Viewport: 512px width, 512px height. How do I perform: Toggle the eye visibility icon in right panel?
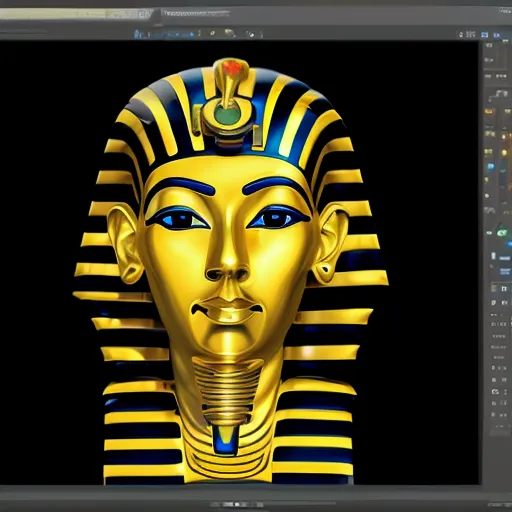click(489, 233)
